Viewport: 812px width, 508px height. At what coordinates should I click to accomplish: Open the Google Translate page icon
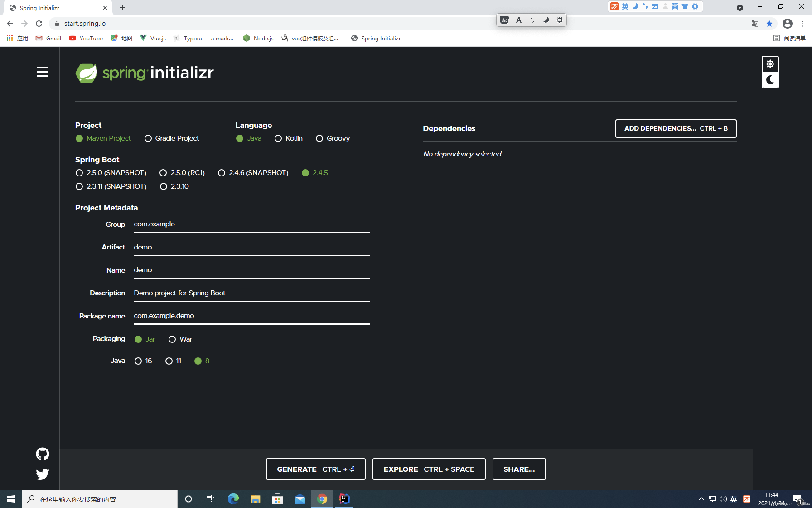point(755,24)
